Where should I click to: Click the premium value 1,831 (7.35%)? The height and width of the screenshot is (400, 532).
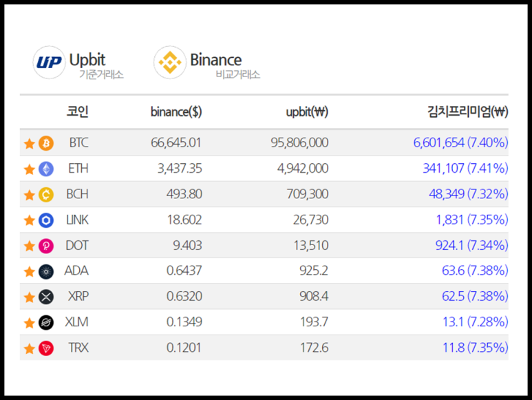pyautogui.click(x=472, y=220)
